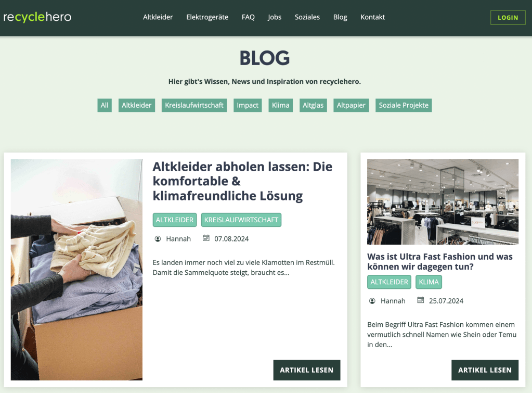The width and height of the screenshot is (532, 393).
Task: Click ARTIKEL LESEN for Ultra Fast Fashion
Action: tap(485, 370)
